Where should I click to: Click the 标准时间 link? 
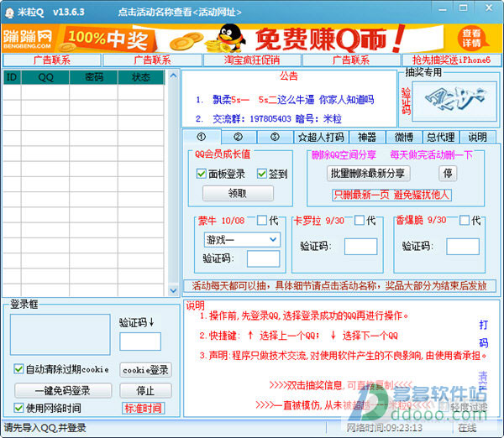[x=144, y=408]
